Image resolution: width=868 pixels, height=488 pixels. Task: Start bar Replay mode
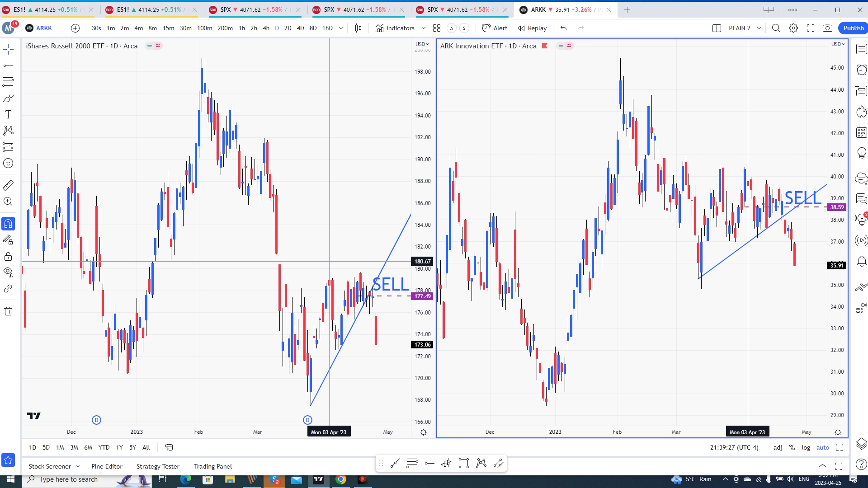pyautogui.click(x=532, y=28)
